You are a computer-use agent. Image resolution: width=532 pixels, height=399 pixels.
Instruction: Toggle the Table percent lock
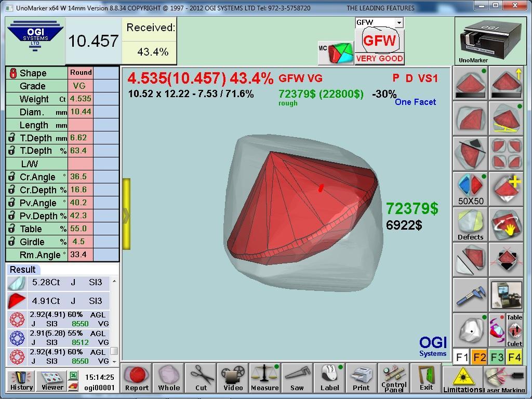pyautogui.click(x=11, y=229)
